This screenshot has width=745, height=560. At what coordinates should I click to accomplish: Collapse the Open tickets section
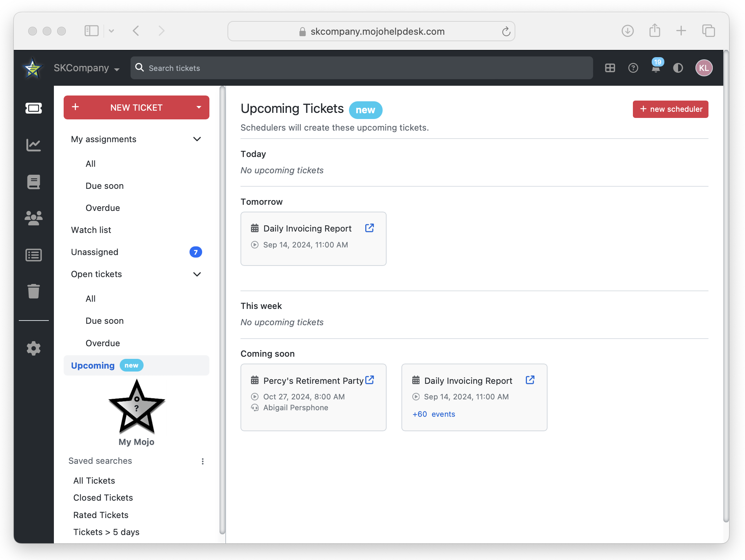pyautogui.click(x=197, y=274)
